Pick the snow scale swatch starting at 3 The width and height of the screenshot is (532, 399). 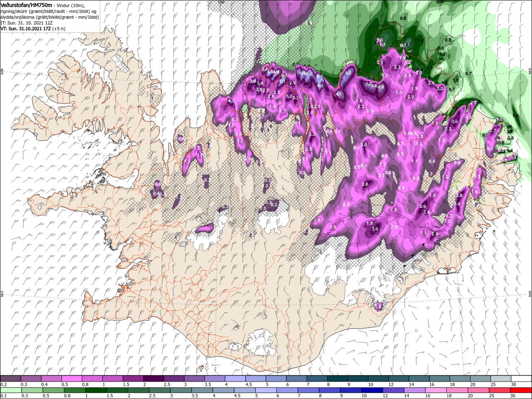[194, 379]
